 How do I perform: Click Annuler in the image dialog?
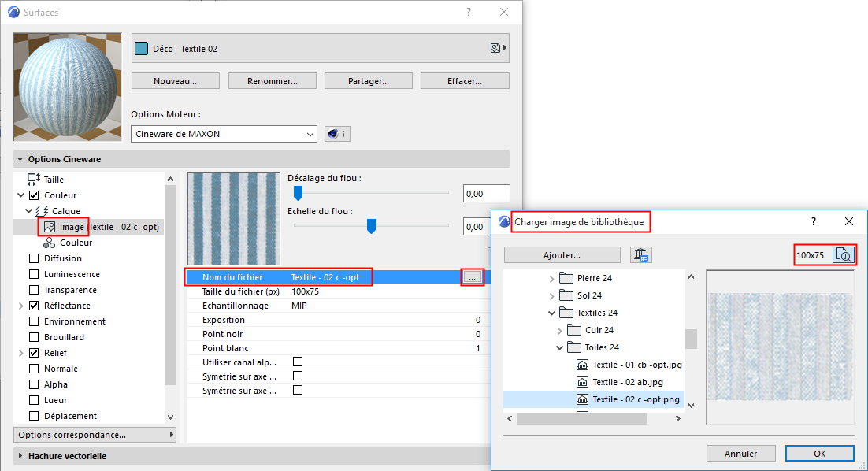[740, 454]
